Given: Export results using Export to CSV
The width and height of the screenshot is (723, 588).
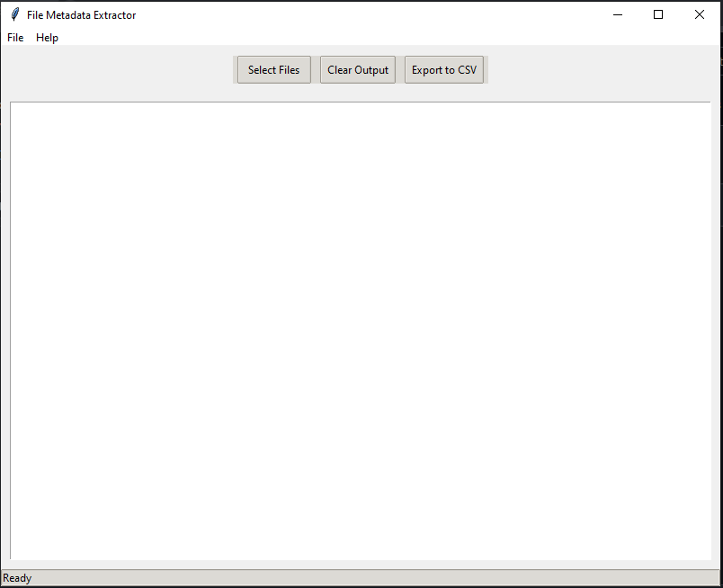Looking at the screenshot, I should pos(444,70).
